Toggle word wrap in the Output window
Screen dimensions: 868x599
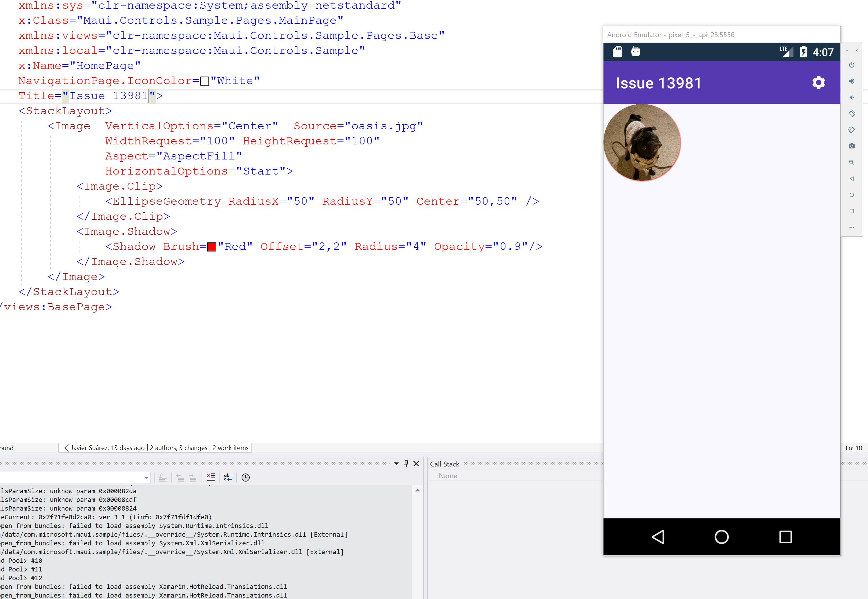tap(228, 477)
